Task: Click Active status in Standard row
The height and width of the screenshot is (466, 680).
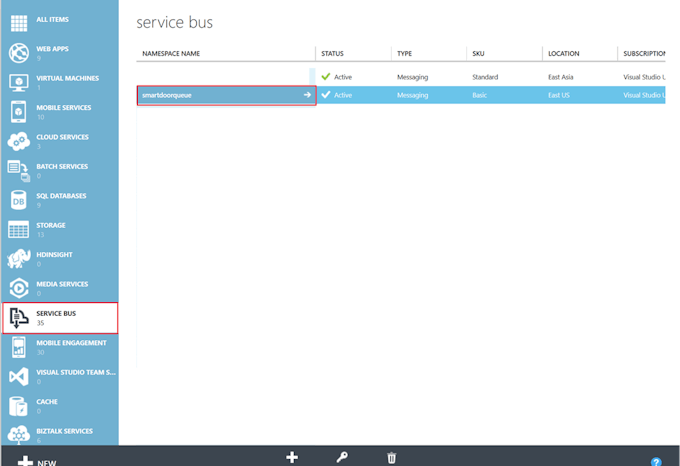Action: pyautogui.click(x=337, y=77)
